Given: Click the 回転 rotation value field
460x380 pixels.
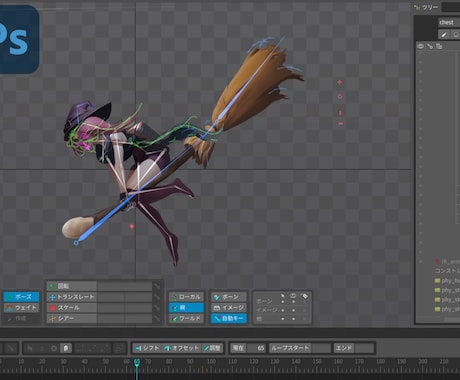Looking at the screenshot, I should pyautogui.click(x=125, y=286).
